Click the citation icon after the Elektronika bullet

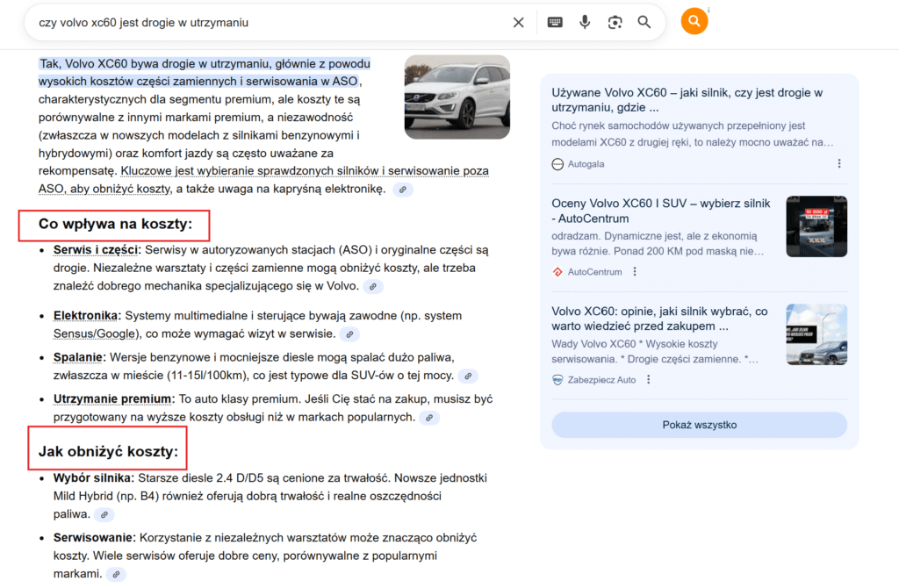tap(349, 334)
